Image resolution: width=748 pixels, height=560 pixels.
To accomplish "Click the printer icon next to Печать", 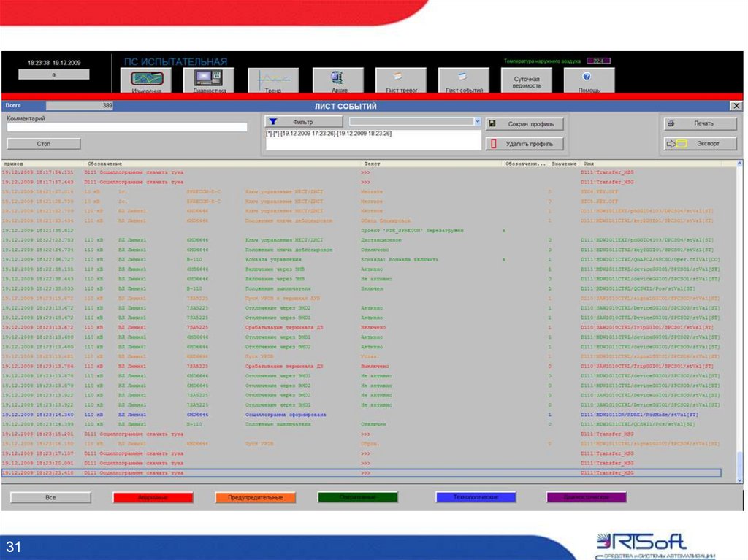I will coord(671,123).
